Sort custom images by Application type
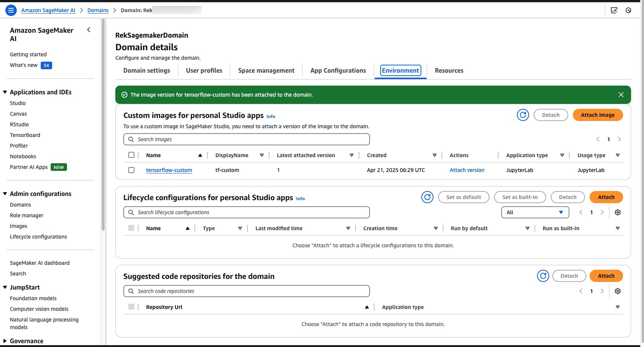Image resolution: width=644 pixels, height=347 pixels. (x=562, y=155)
